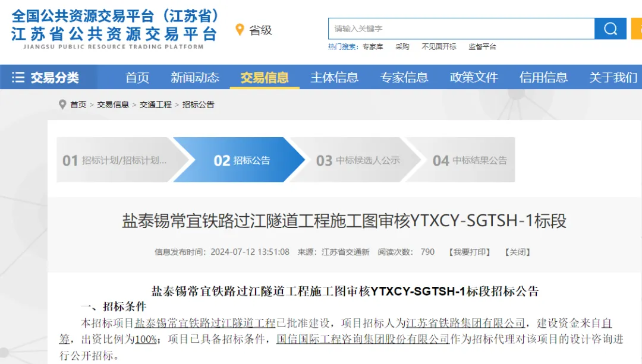642x364 pixels.
Task: Click 交通工程 in the breadcrumb
Action: click(x=156, y=105)
